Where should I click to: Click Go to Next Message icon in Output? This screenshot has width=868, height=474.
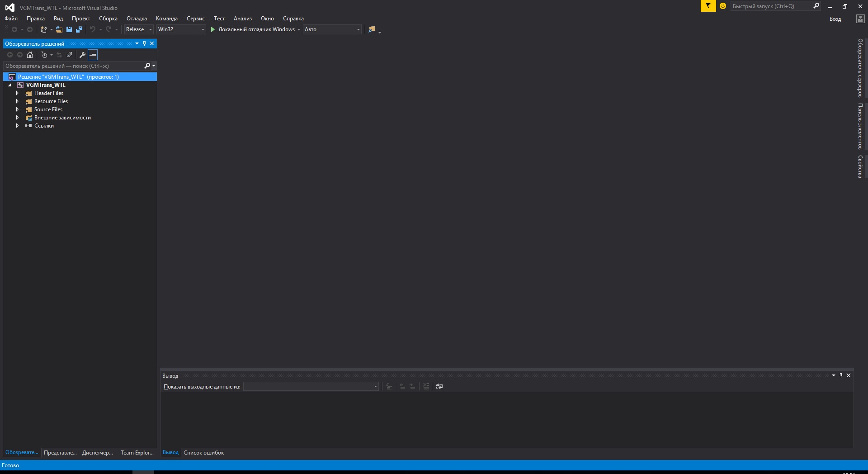(412, 386)
